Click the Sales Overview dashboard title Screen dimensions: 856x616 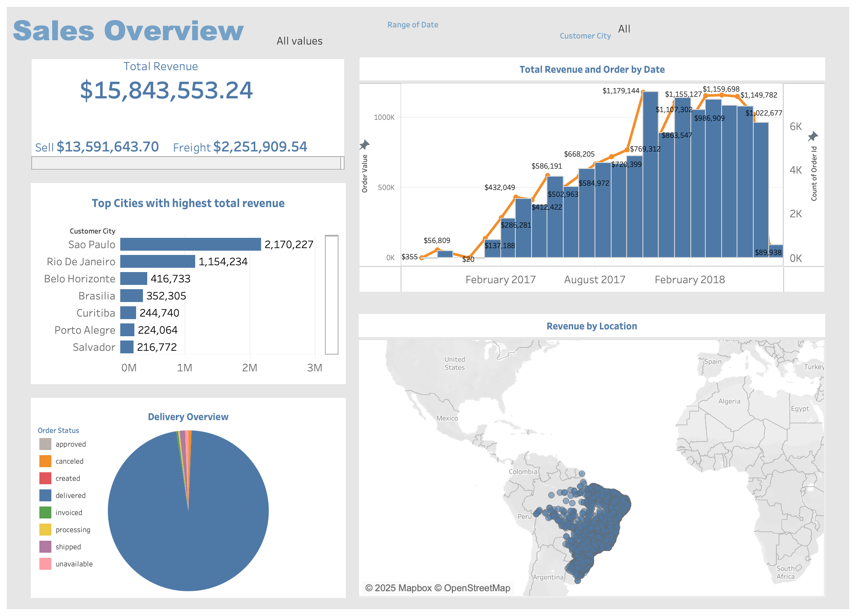coord(128,31)
